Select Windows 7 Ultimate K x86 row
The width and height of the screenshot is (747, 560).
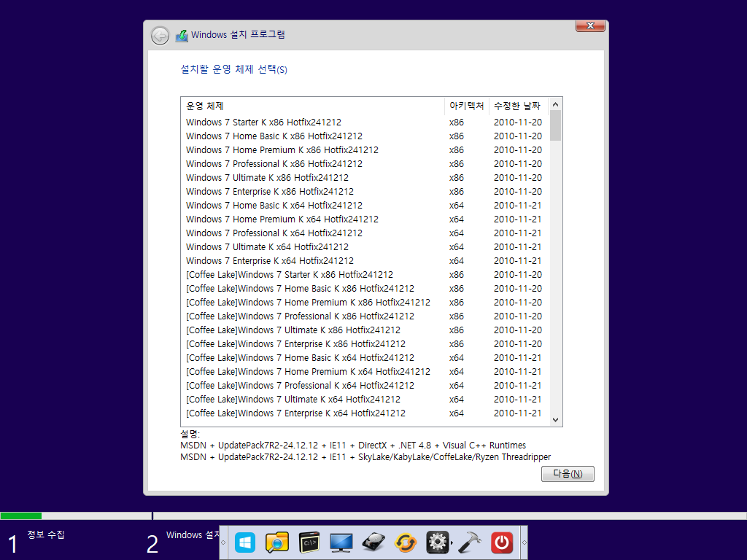coord(365,178)
